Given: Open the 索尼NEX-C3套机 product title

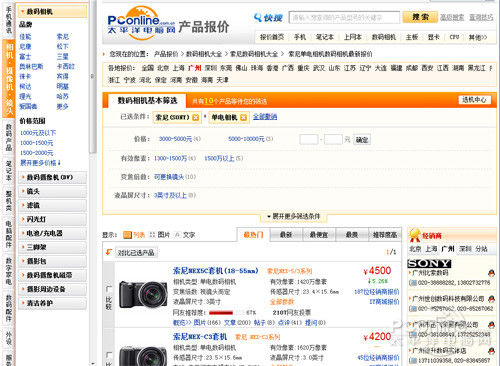Looking at the screenshot, I should point(200,337).
